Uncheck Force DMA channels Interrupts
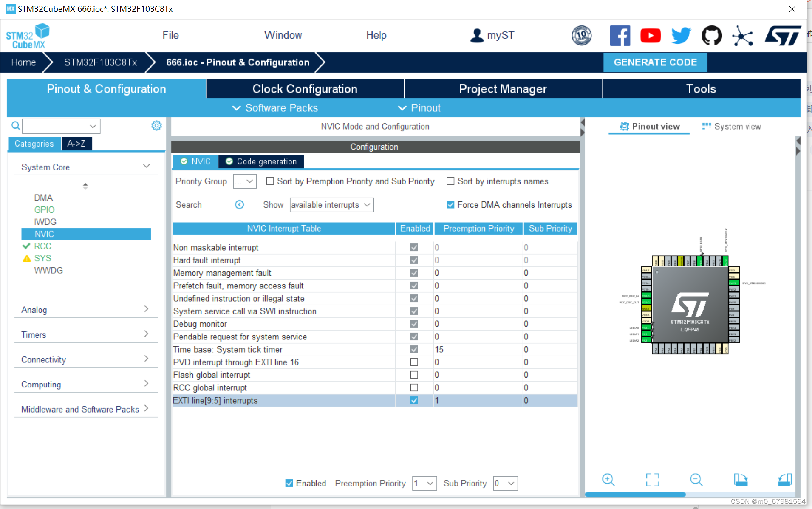812x509 pixels. coord(450,205)
